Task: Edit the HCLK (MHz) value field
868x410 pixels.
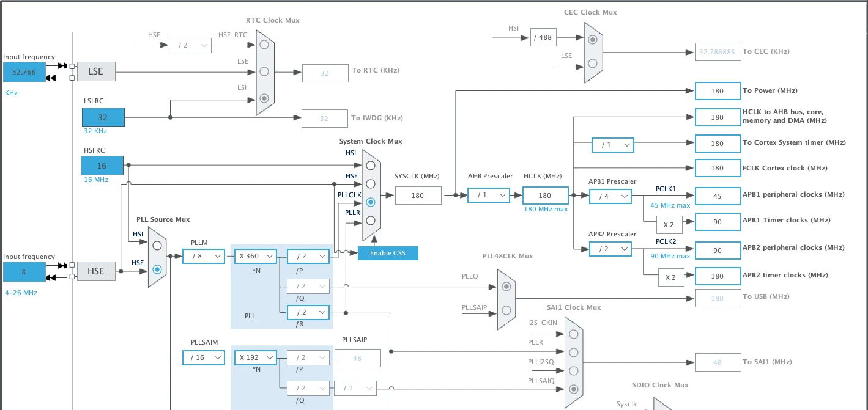Action: click(545, 196)
